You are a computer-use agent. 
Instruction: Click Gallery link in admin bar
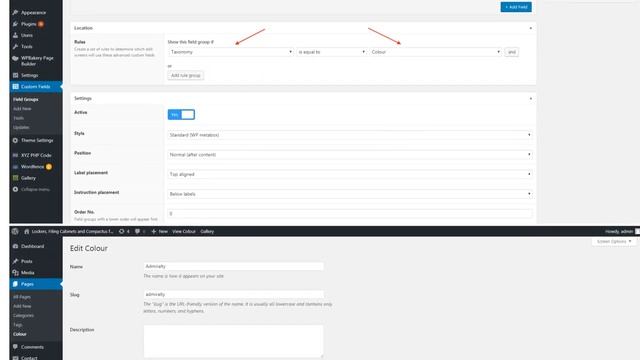pos(207,231)
